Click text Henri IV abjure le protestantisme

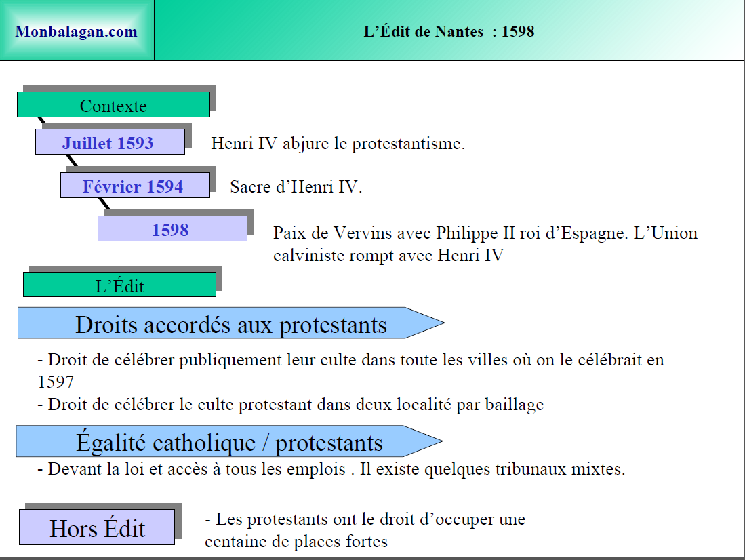[338, 144]
